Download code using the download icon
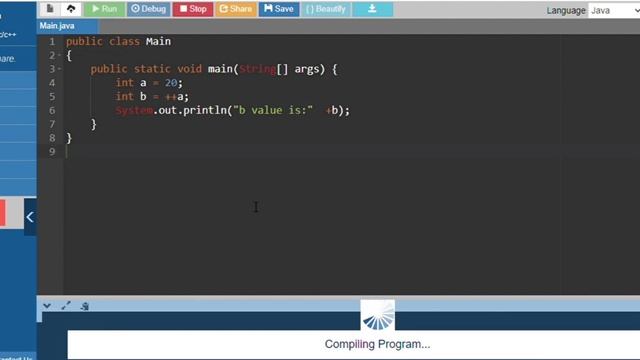 click(x=372, y=9)
